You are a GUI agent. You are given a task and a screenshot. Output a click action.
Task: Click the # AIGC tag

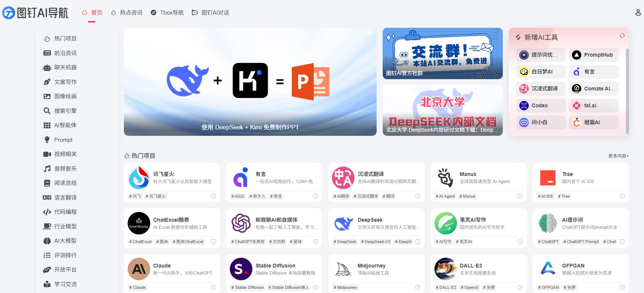238,196
